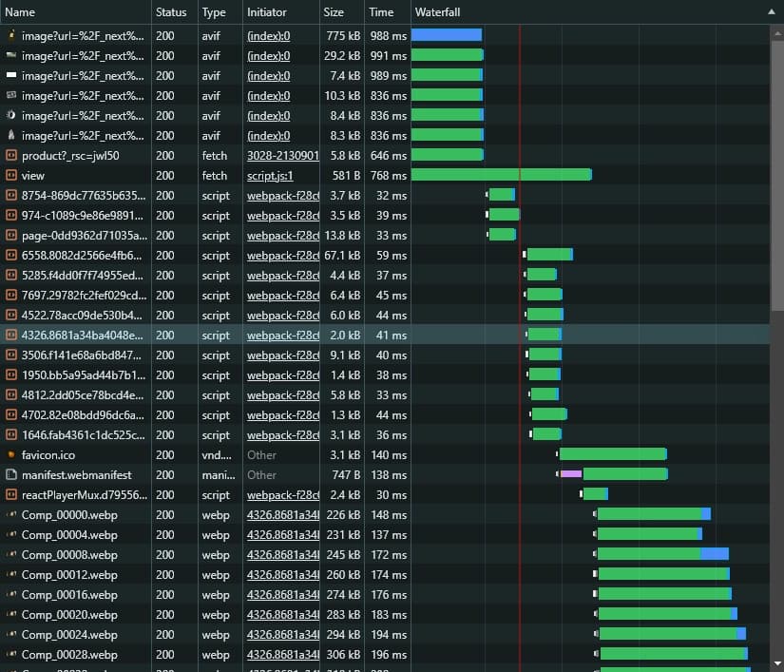Screen dimensions: 784x672
Task: Select the 6558.8082d2566e4fb6 script request
Action: pyautogui.click(x=83, y=256)
